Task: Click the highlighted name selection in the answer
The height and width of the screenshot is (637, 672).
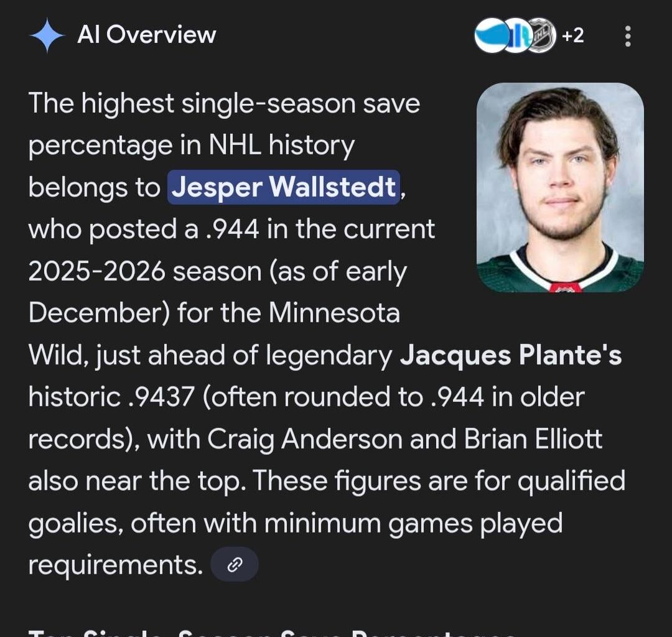Action: click(x=283, y=187)
